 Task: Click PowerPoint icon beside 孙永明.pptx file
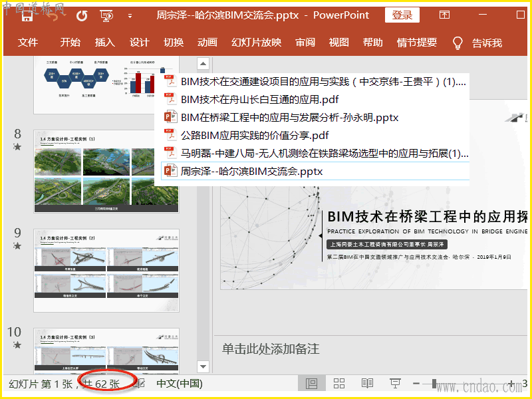(170, 117)
